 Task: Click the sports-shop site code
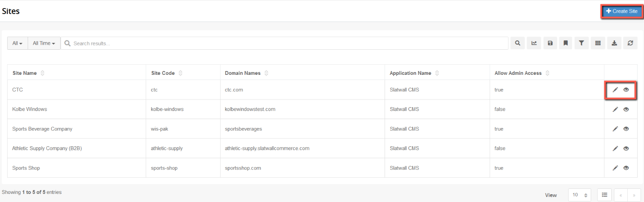pyautogui.click(x=164, y=168)
